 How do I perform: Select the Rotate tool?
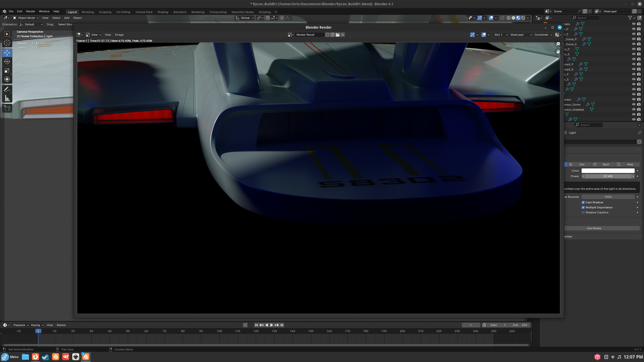pyautogui.click(x=7, y=62)
